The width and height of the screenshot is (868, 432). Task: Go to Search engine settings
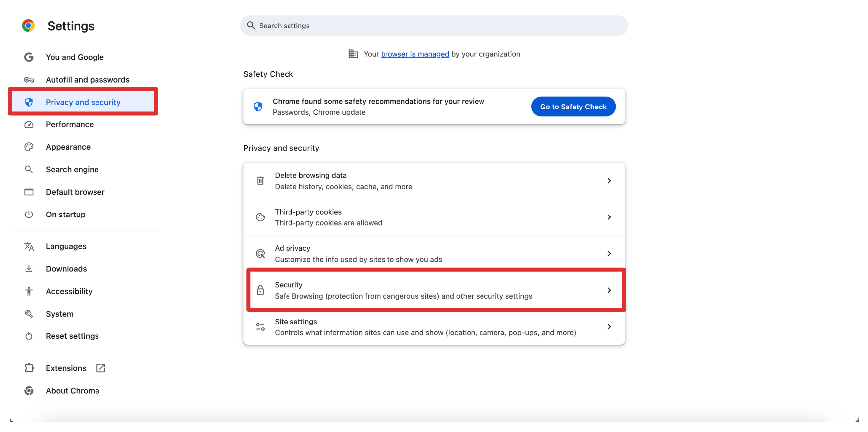[72, 169]
